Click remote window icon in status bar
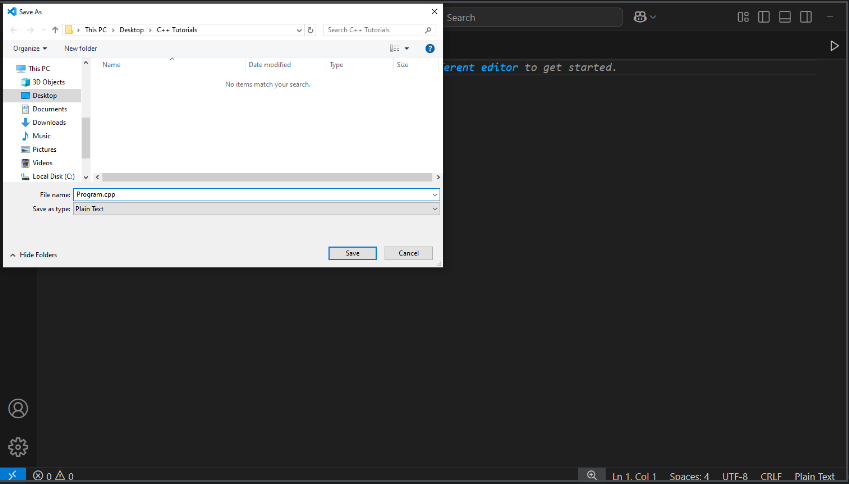849x484 pixels. tap(12, 476)
